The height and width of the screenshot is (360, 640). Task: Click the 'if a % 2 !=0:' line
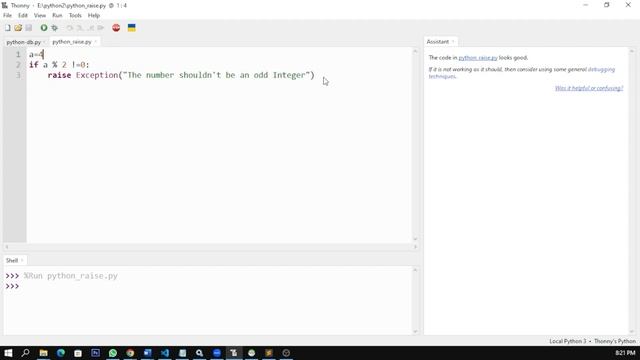(x=59, y=65)
